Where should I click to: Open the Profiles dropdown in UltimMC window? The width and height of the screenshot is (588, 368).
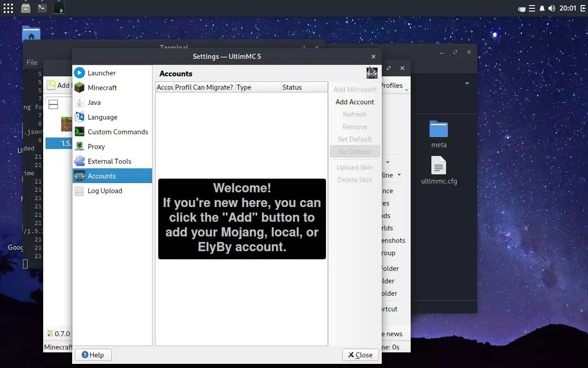[x=394, y=86]
